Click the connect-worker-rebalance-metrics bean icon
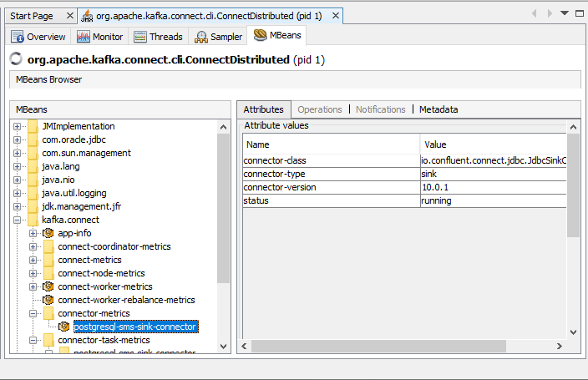 coord(48,300)
